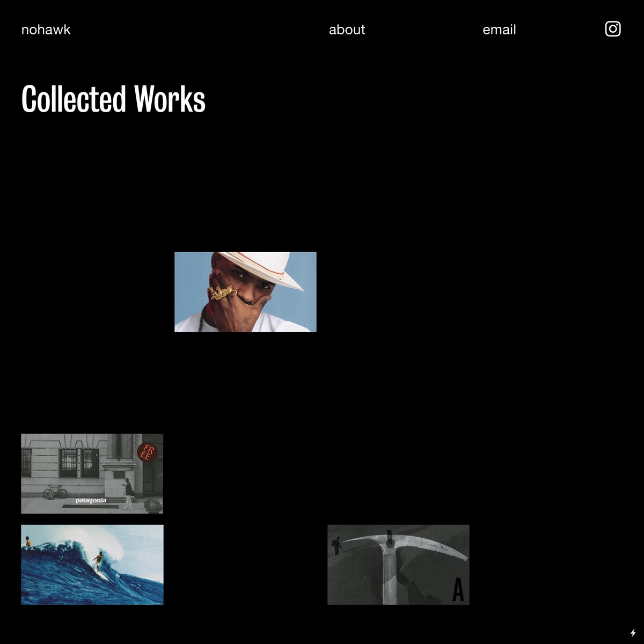Select the "email" item in the navigation bar

(499, 30)
